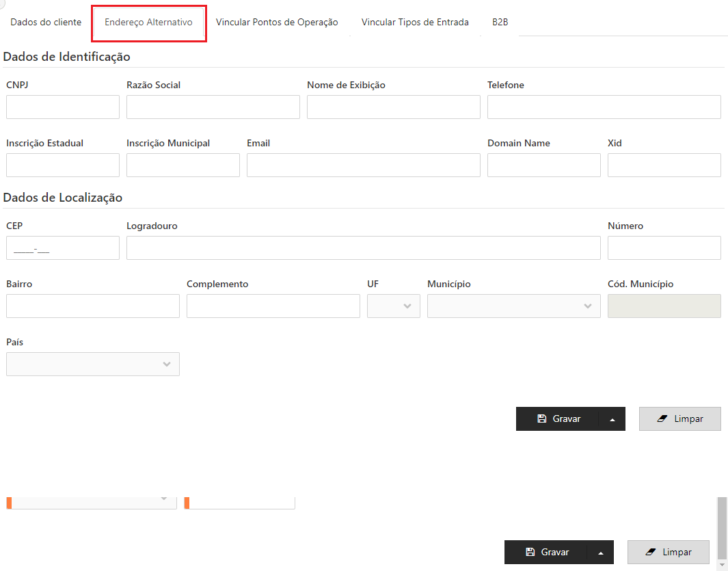Switch to Vincular Pontos de Operação tab
The height and width of the screenshot is (571, 728).
point(277,23)
